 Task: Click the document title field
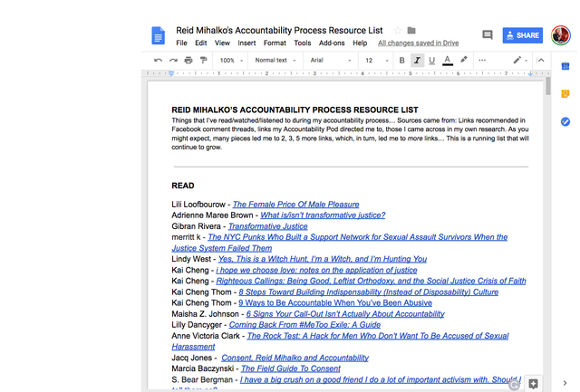279,30
